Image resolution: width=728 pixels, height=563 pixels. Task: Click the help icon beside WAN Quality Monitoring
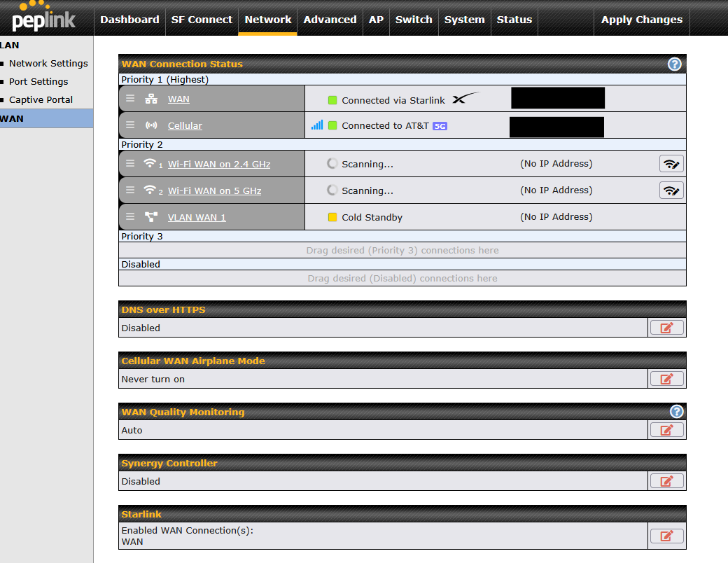coord(675,412)
